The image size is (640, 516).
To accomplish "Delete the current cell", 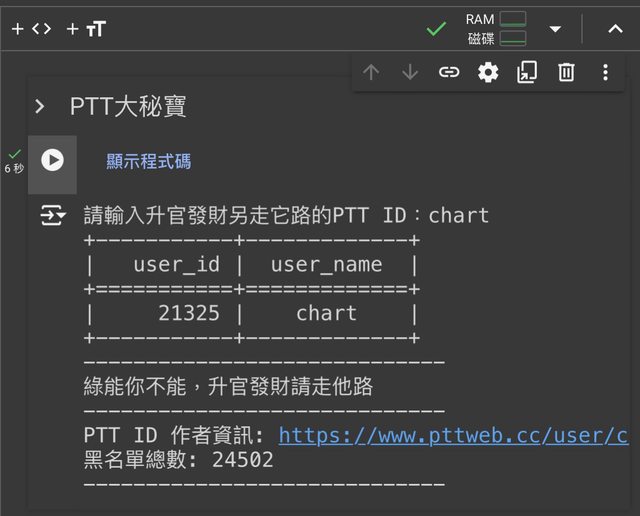I will point(566,72).
